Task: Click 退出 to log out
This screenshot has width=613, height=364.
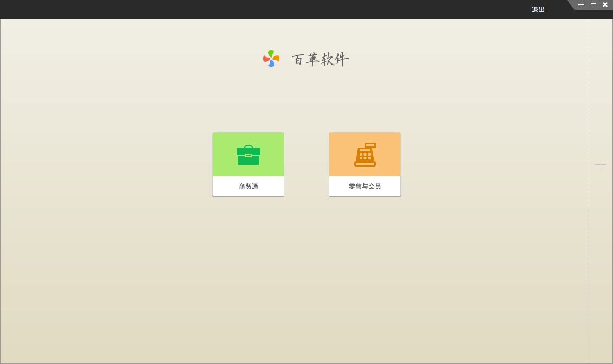Action: (x=538, y=10)
